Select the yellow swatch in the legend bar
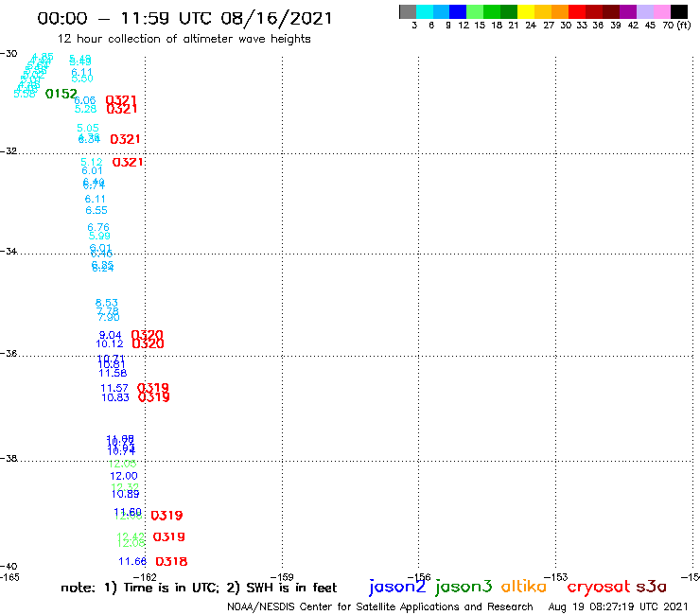Screen dimensions: 700x615 pyautogui.click(x=526, y=11)
